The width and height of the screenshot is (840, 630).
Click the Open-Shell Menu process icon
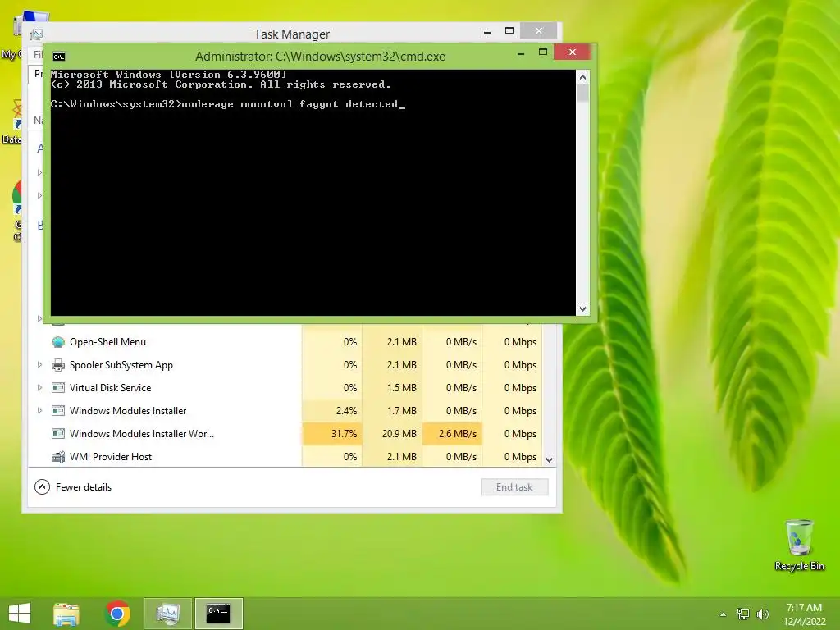[x=58, y=342]
